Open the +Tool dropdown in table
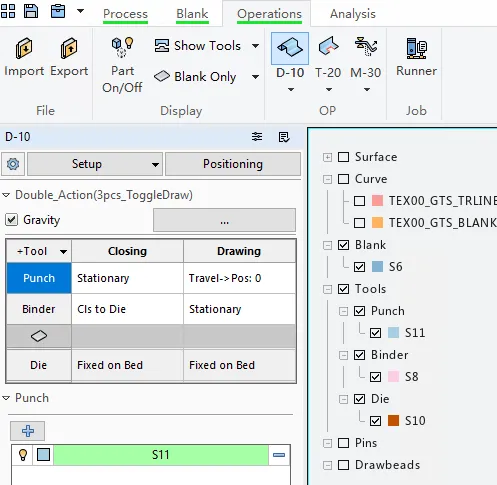Screen dimensions: 497x485 [63, 252]
